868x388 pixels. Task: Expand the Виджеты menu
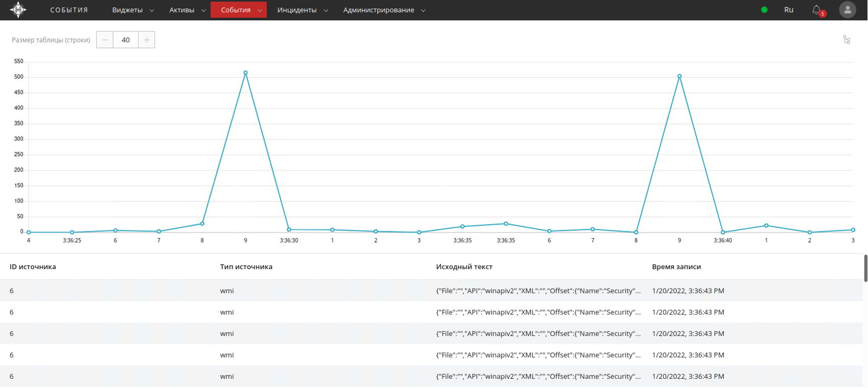[x=133, y=10]
